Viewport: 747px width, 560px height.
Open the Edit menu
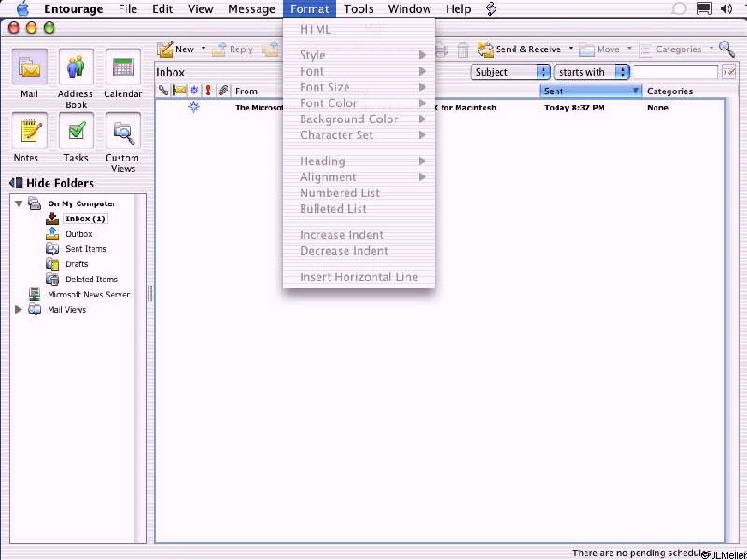[x=162, y=9]
